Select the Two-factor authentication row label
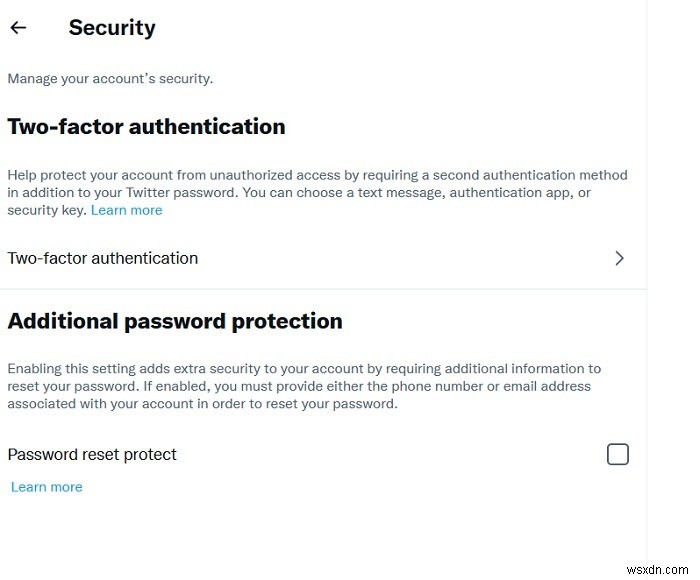Image resolution: width=700 pixels, height=580 pixels. coord(102,258)
